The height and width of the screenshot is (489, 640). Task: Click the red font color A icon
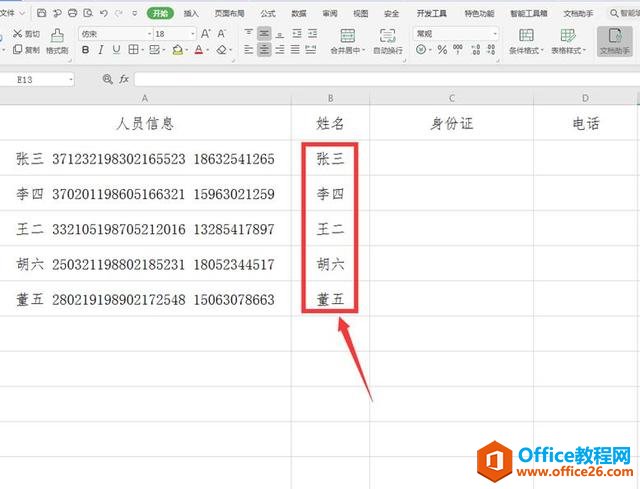coord(199,50)
